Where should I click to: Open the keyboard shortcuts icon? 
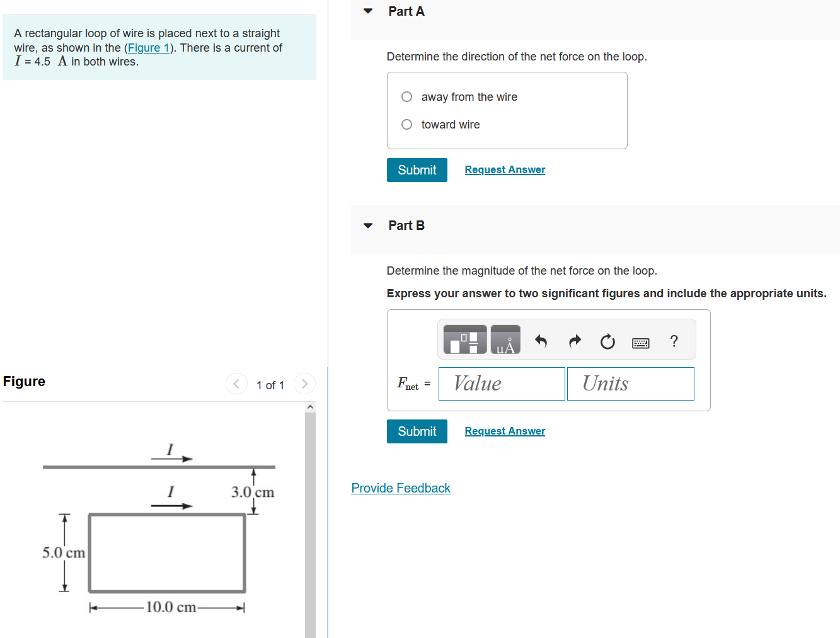(x=640, y=342)
